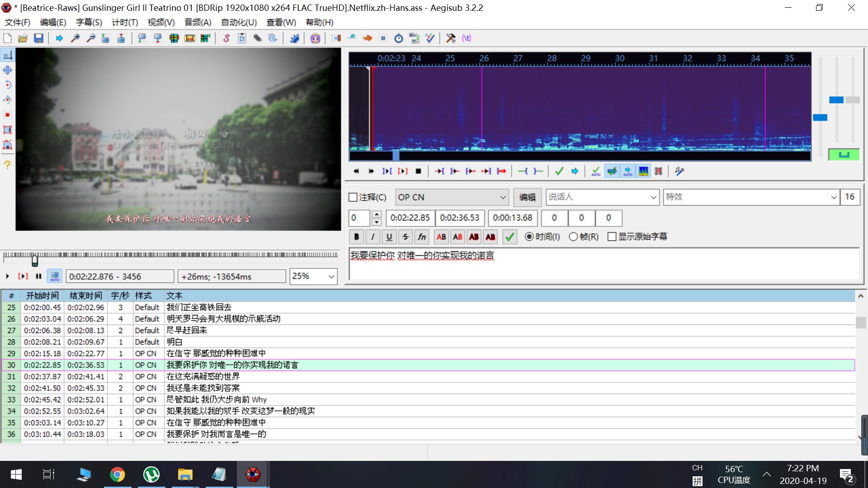Open the 音频(A) menu
The height and width of the screenshot is (488, 868).
point(198,23)
